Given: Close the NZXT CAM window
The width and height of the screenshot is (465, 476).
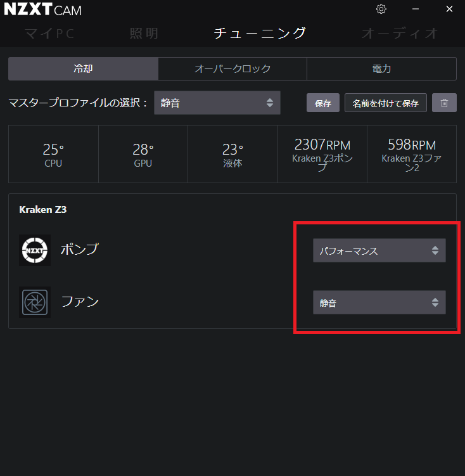Looking at the screenshot, I should [449, 9].
